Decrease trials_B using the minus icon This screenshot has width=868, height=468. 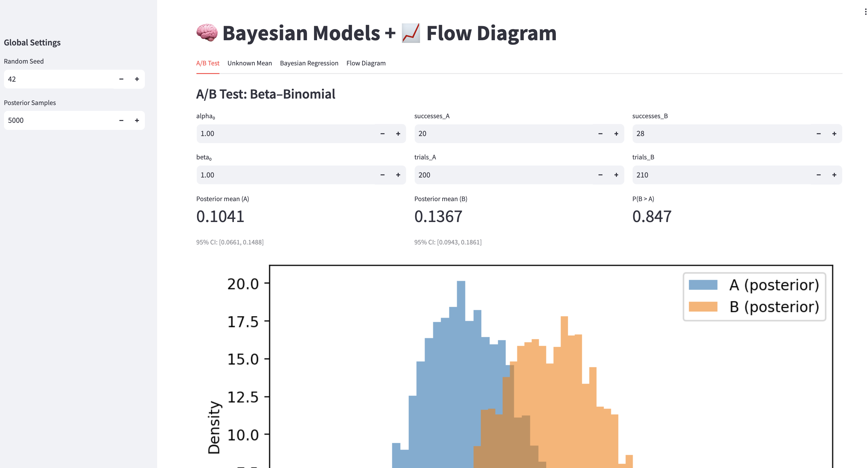point(819,175)
